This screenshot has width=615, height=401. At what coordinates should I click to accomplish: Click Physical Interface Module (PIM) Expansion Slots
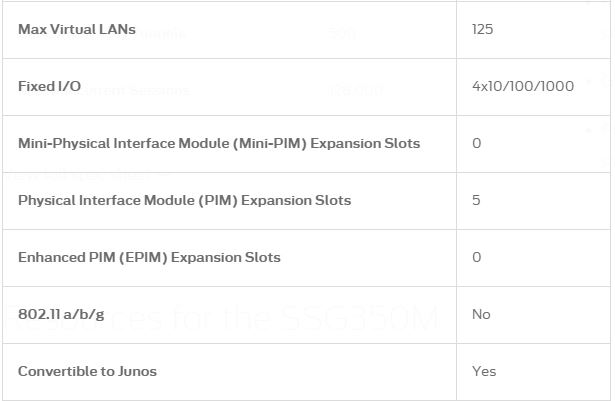(x=184, y=200)
